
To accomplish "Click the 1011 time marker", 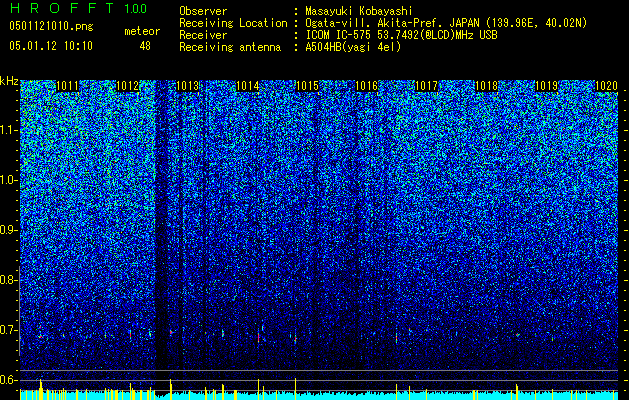I will click(x=67, y=86).
